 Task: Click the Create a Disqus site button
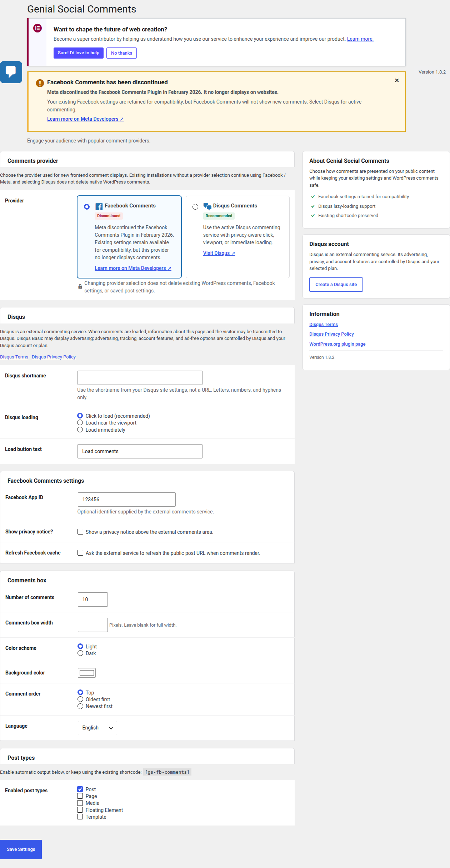coord(336,285)
